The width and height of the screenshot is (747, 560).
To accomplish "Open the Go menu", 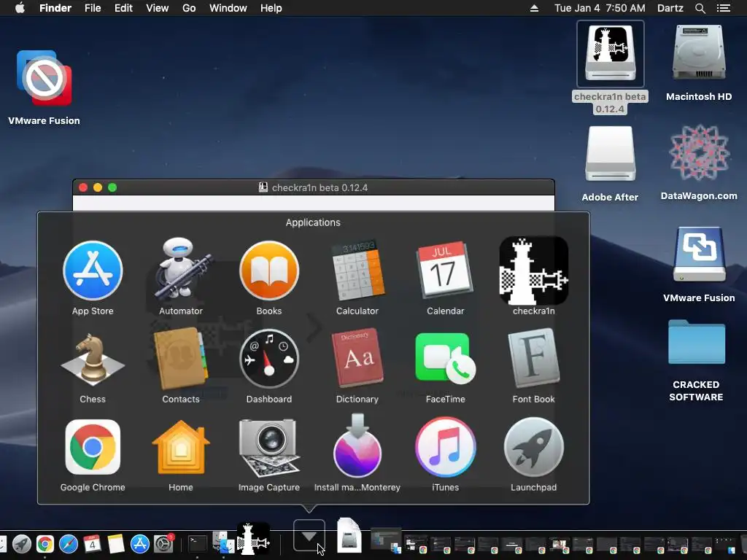I will pos(189,8).
